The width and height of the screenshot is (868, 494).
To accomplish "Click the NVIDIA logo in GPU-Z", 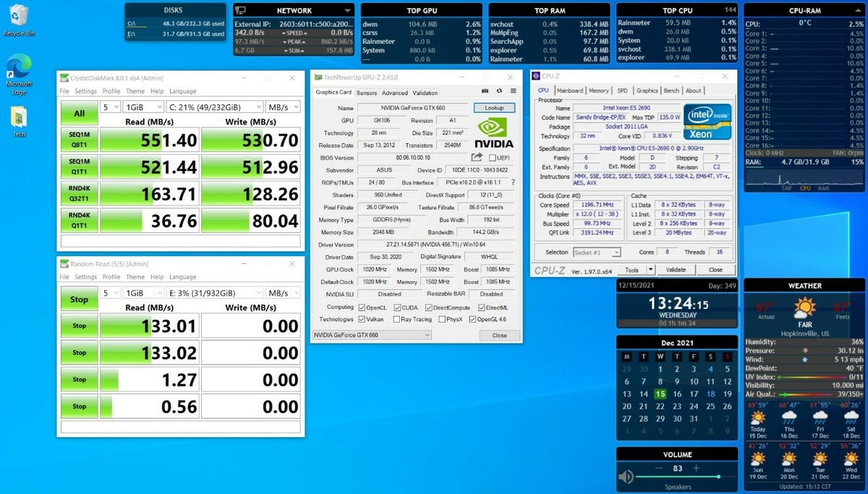I will (495, 133).
